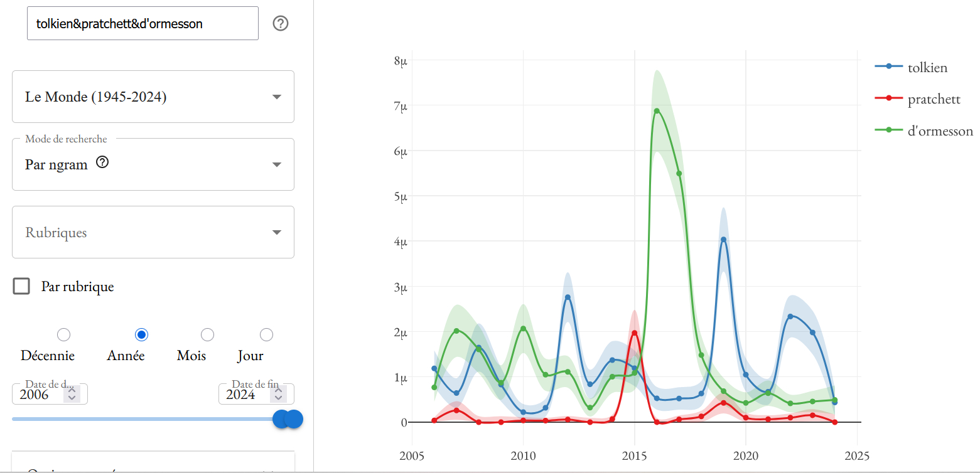Screen dimensions: 980x473
Task: Click the pratchett peak data point in 2015
Action: click(x=635, y=333)
